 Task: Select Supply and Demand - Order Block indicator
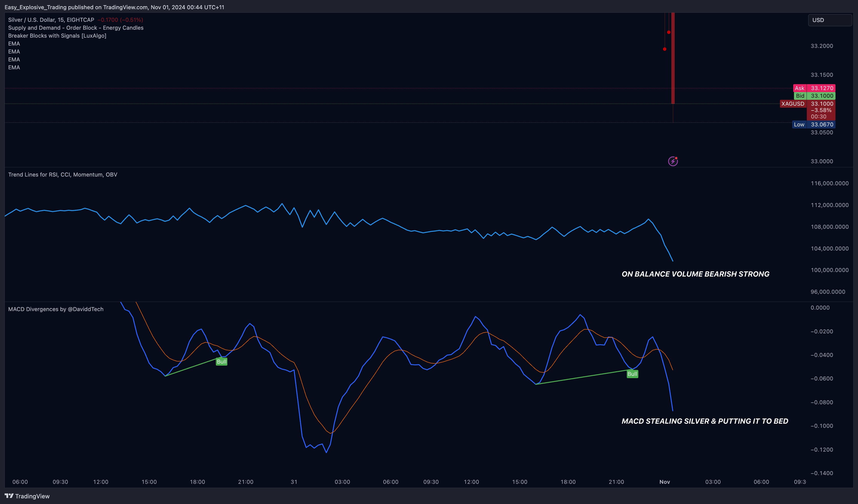pyautogui.click(x=76, y=28)
